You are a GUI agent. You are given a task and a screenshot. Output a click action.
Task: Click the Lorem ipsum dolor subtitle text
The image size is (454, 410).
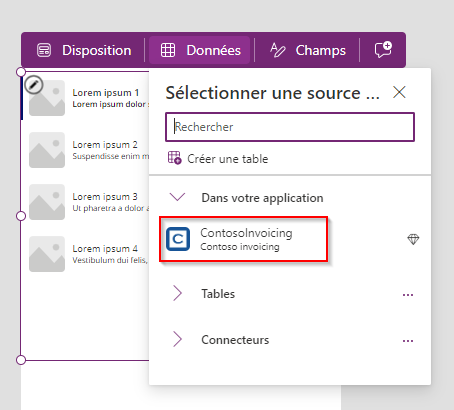tap(111, 104)
